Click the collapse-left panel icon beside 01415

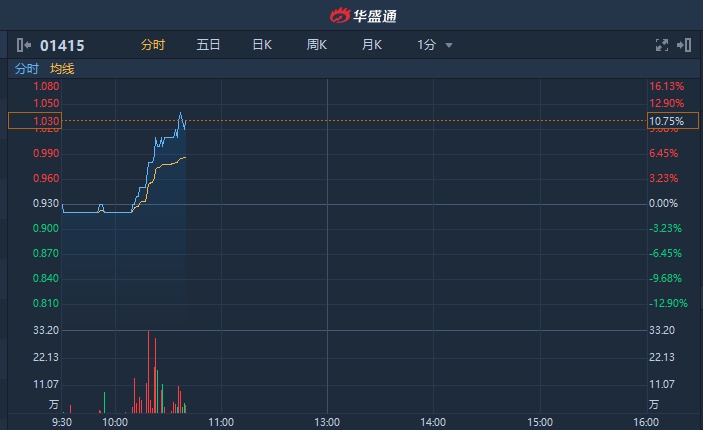[x=23, y=45]
